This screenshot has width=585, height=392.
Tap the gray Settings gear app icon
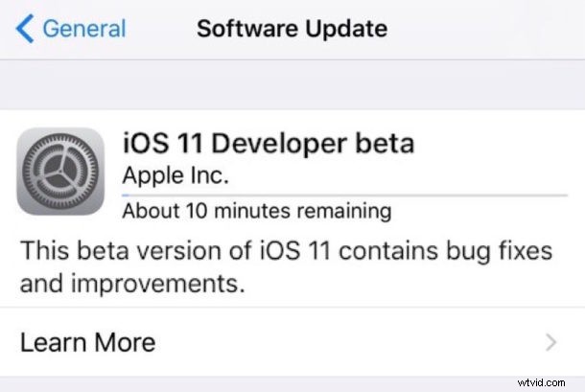(60, 172)
